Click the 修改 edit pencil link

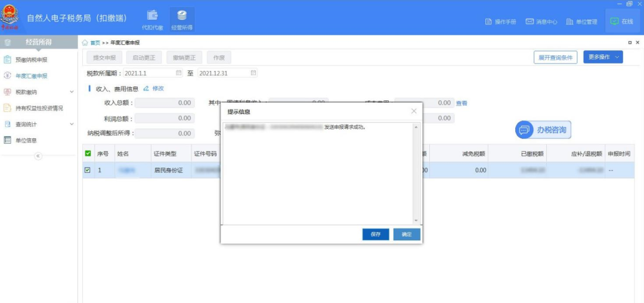point(154,88)
